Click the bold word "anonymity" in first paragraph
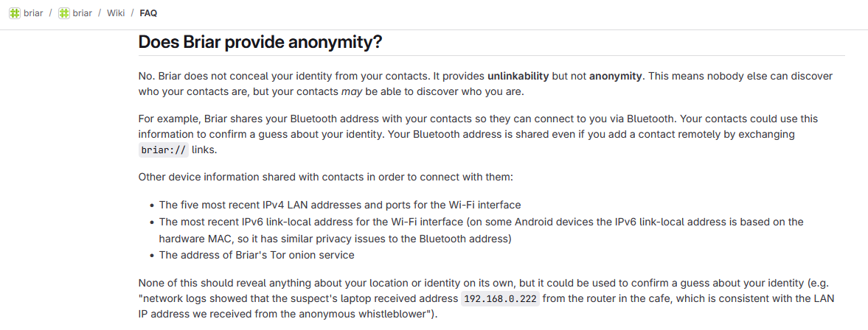The width and height of the screenshot is (868, 330). 616,77
